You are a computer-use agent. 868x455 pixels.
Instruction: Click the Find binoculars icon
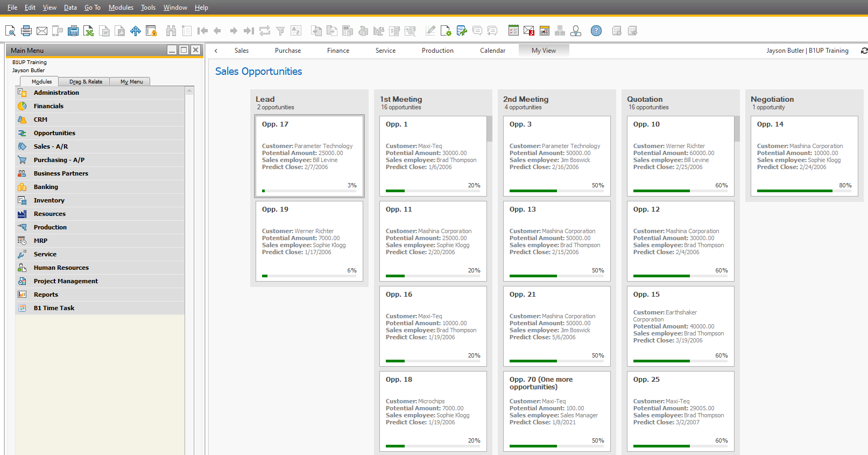coord(171,31)
